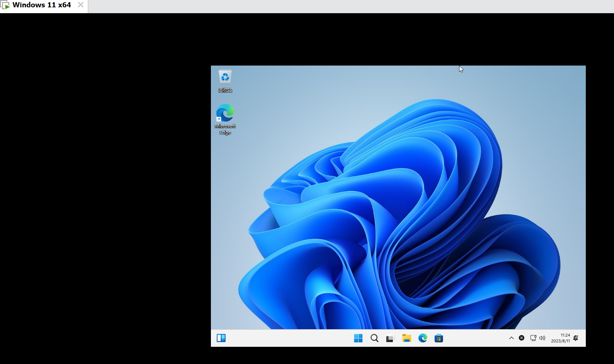Open Microsoft Store from taskbar
Viewport: 614px width, 364px height.
tap(439, 338)
